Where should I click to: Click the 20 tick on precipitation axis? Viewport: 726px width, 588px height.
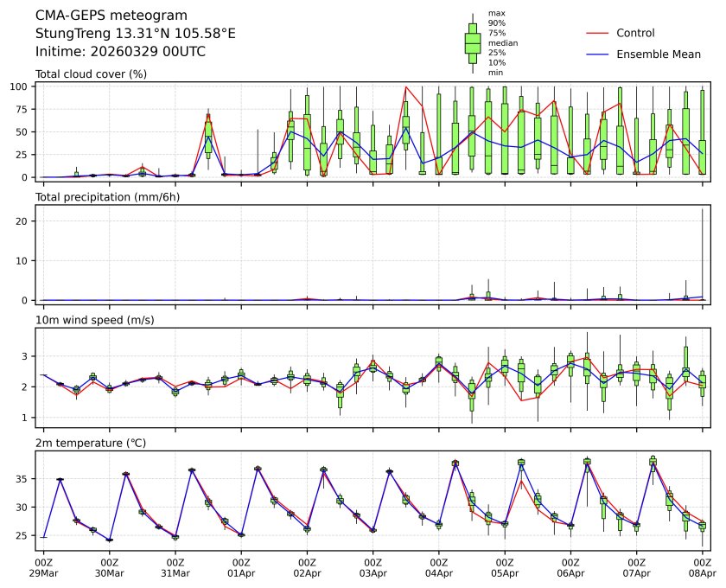point(25,221)
